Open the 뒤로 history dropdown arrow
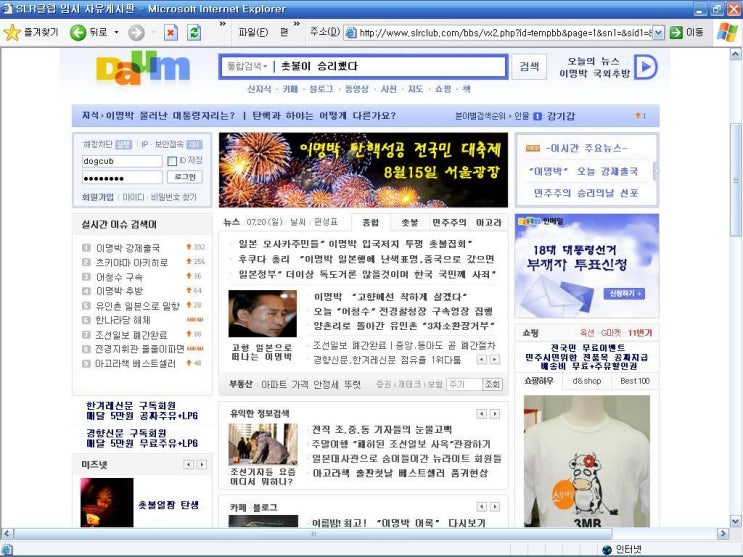This screenshot has height=557, width=743. click(117, 33)
